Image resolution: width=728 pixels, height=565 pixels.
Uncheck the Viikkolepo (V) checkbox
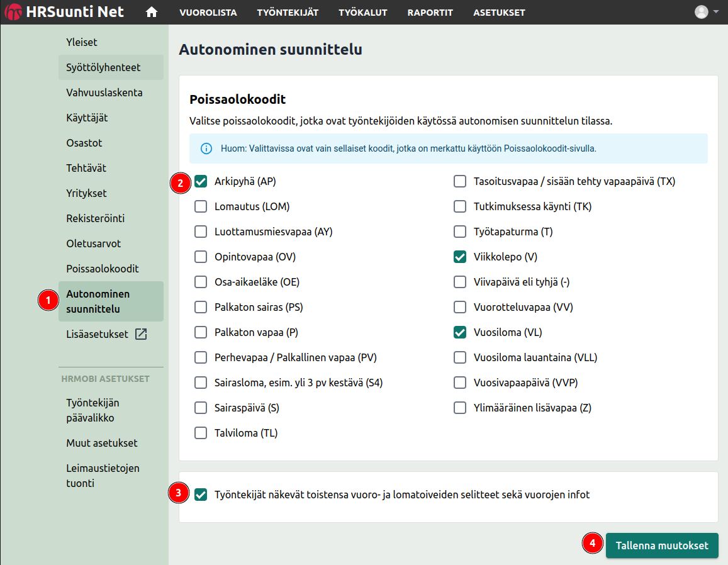click(x=460, y=257)
